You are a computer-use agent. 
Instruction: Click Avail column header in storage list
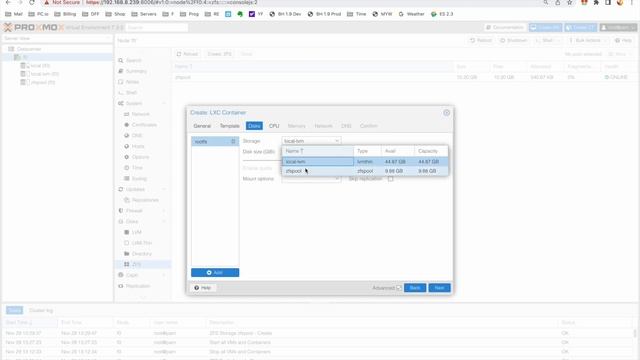(x=398, y=151)
